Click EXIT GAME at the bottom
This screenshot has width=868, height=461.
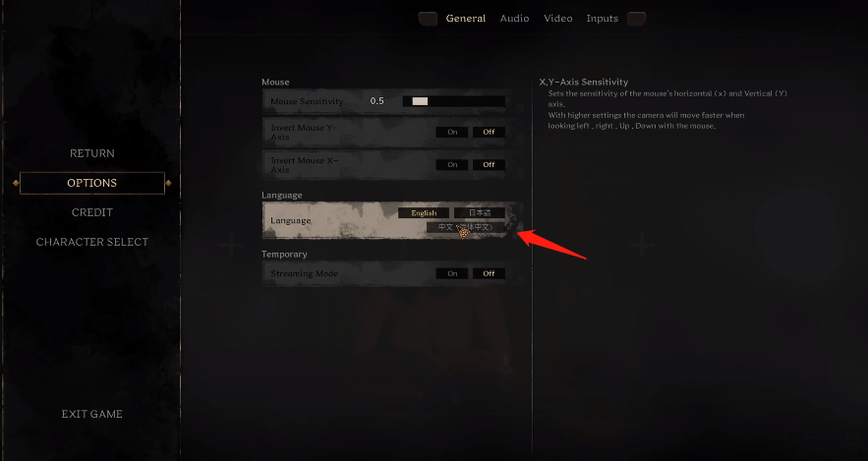point(91,414)
